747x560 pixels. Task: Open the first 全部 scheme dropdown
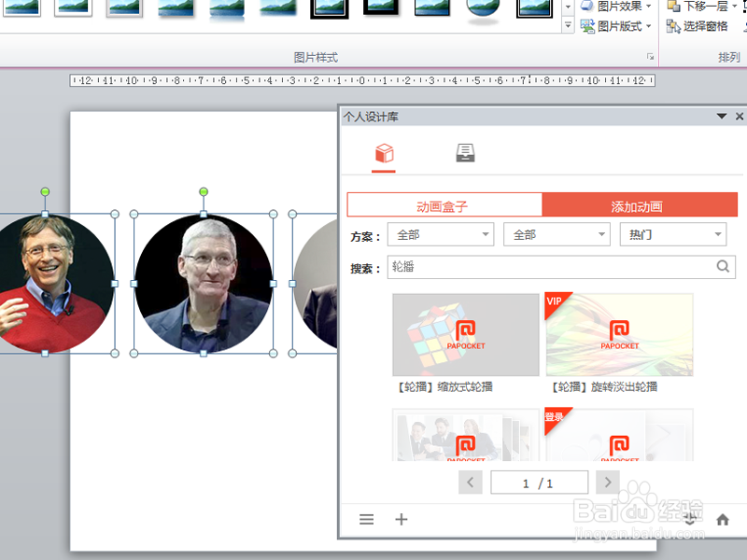441,234
